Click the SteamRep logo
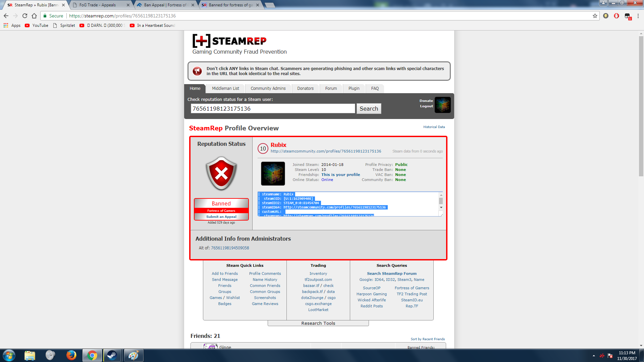644x362 pixels. click(x=229, y=41)
